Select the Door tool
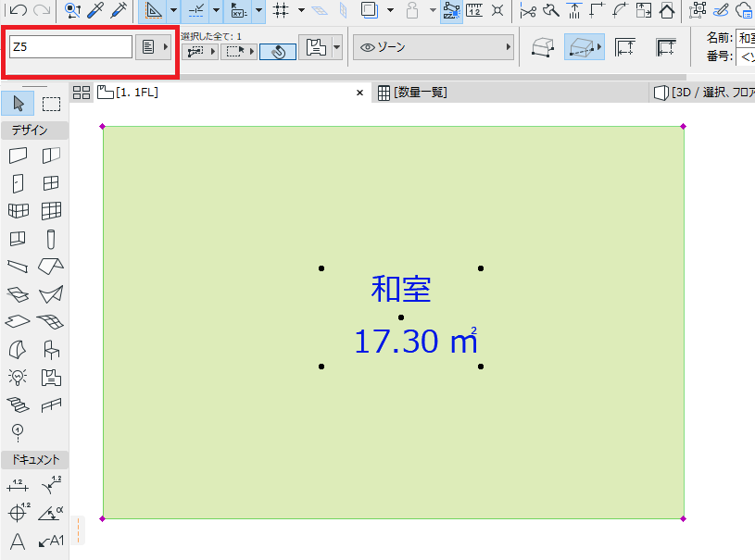755x560 pixels. [18, 183]
